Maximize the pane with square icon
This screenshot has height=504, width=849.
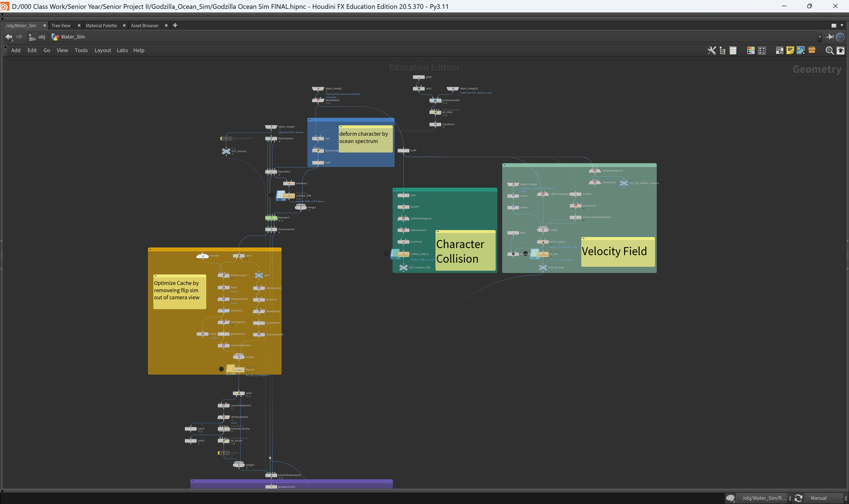[834, 25]
